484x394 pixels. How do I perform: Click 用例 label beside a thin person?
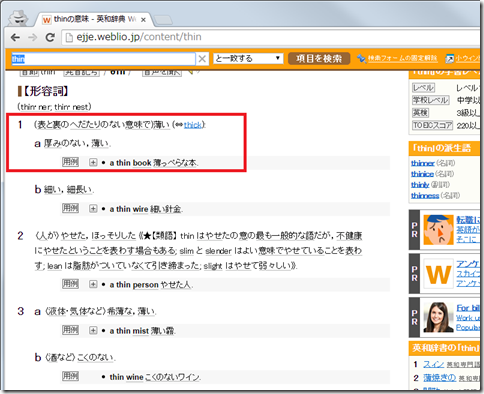click(70, 284)
